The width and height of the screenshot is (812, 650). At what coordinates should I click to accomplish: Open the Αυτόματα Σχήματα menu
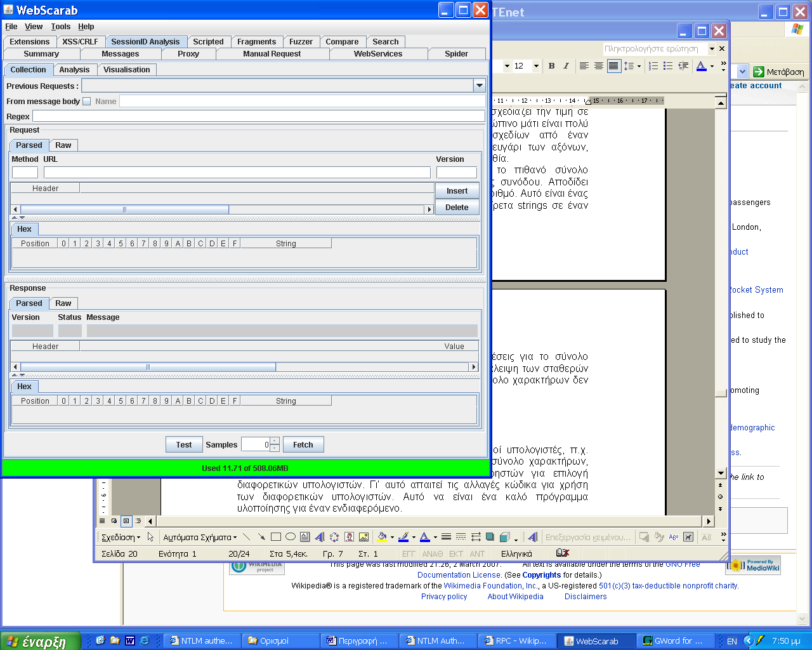[200, 537]
